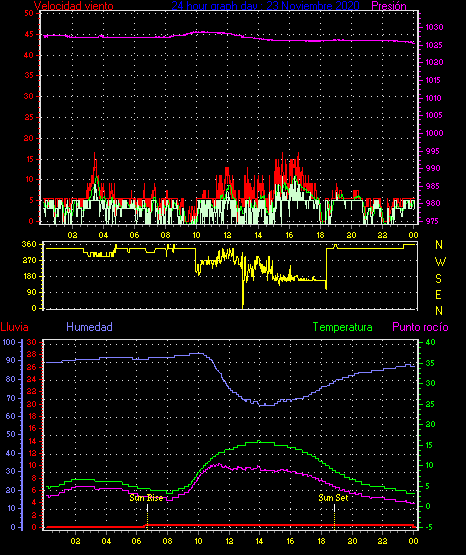466x555 pixels.
Task: Click the 1000 pressure axis value
Action: tap(434, 133)
